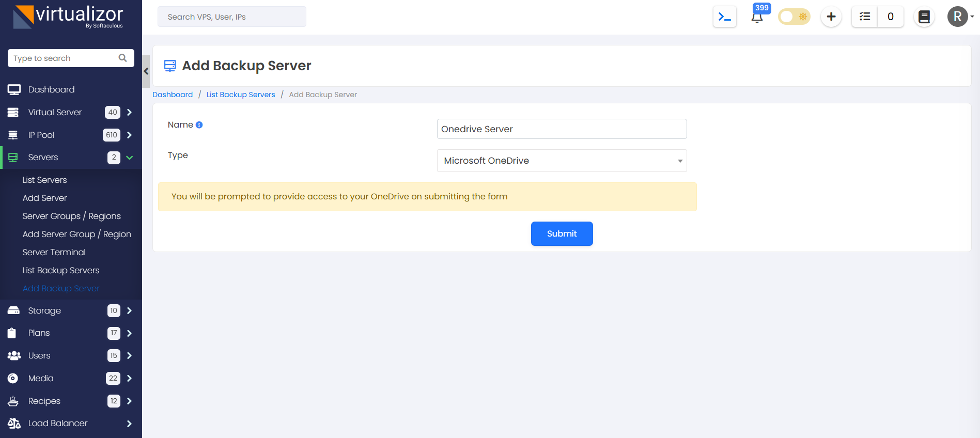
Task: Click the tasks count showing 0
Action: click(891, 17)
